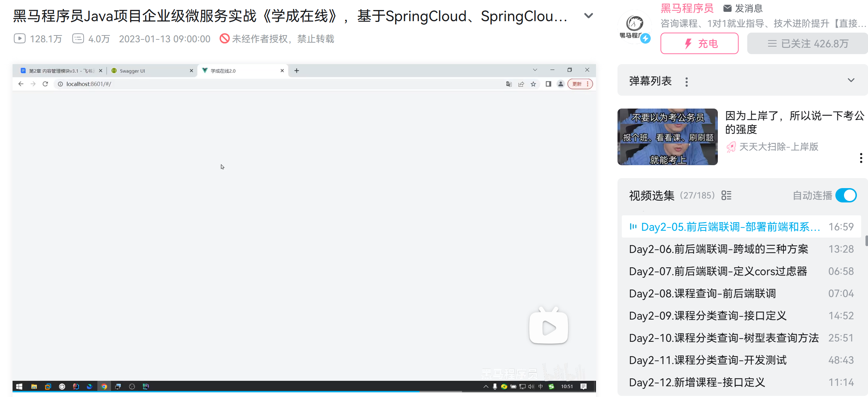Viewport: 868px width, 397px height.
Task: Expand the video title via down arrow
Action: (x=588, y=16)
